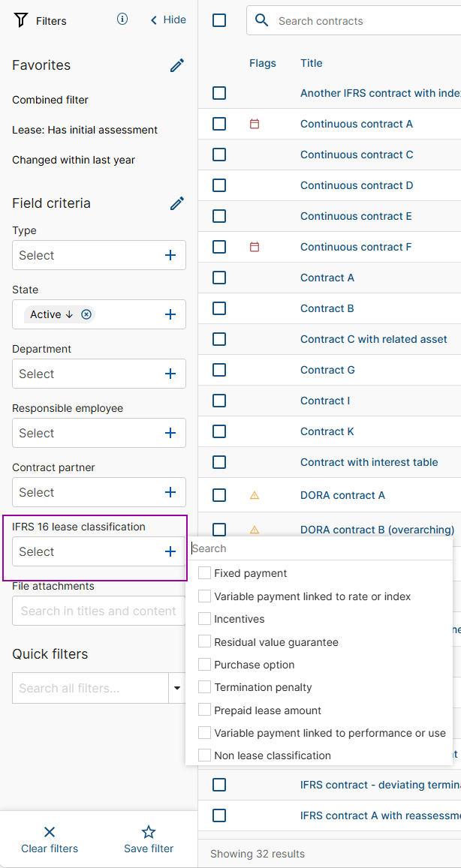The image size is (461, 868).
Task: Apply the Combined filter favorite
Action: (x=50, y=100)
